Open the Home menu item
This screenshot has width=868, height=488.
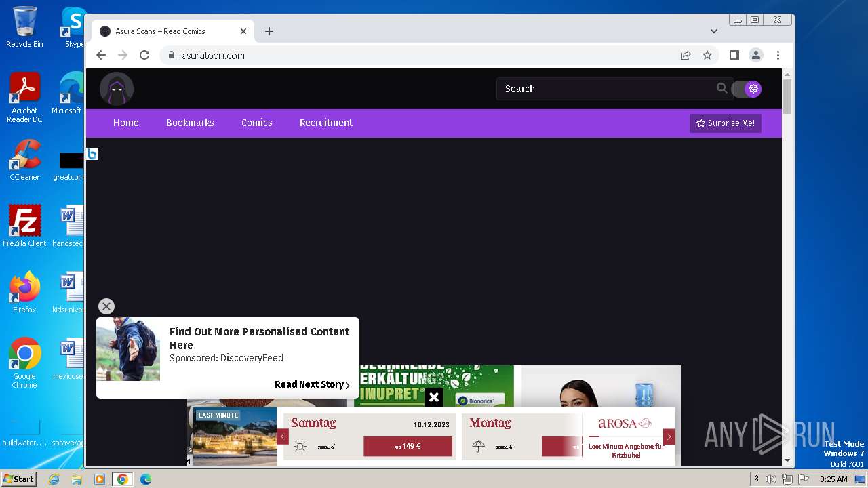point(126,123)
